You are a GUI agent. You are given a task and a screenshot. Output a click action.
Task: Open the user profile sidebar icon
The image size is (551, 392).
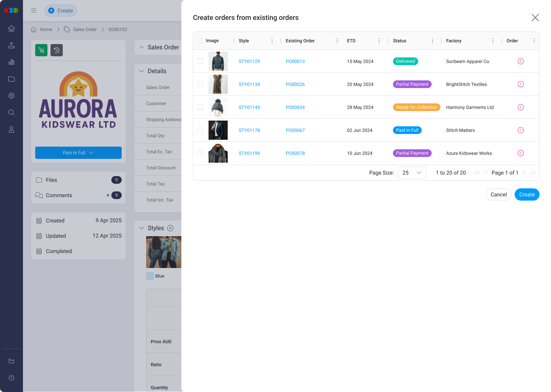coord(11,129)
